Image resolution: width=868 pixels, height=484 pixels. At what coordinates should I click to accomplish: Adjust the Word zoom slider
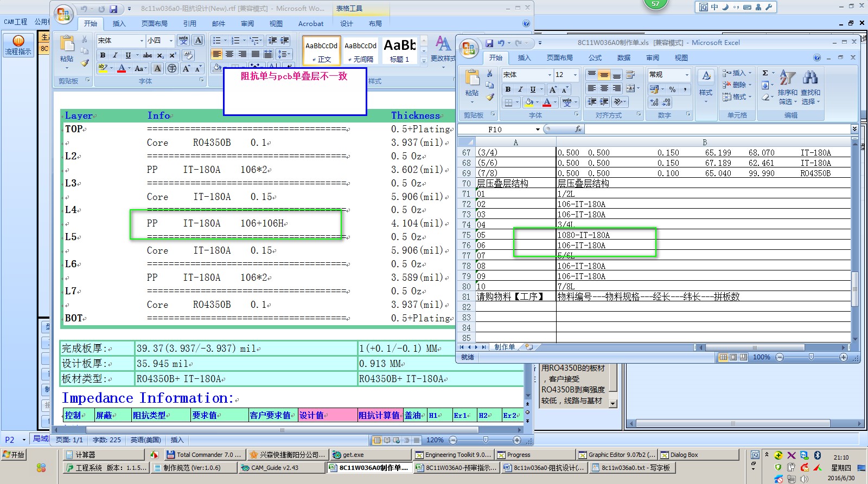[x=486, y=440]
